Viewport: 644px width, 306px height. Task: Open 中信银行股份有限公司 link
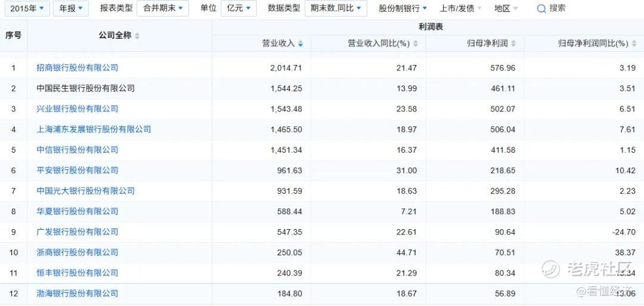click(x=77, y=150)
